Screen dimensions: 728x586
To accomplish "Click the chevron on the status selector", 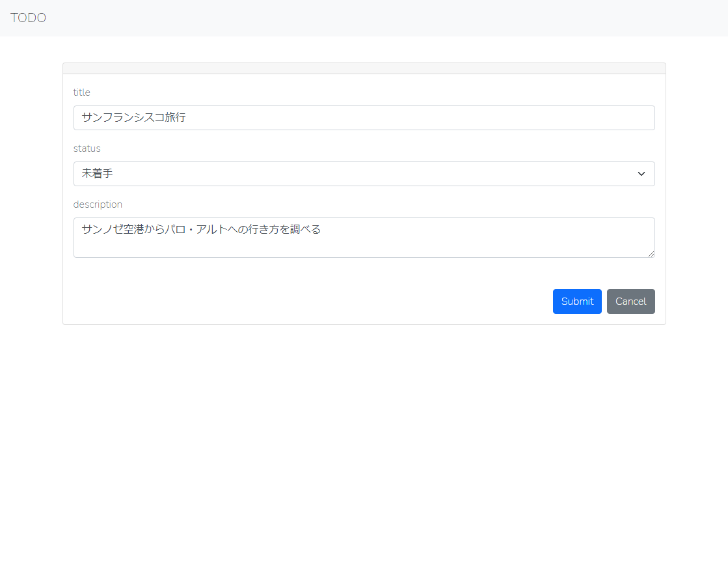I will point(641,174).
